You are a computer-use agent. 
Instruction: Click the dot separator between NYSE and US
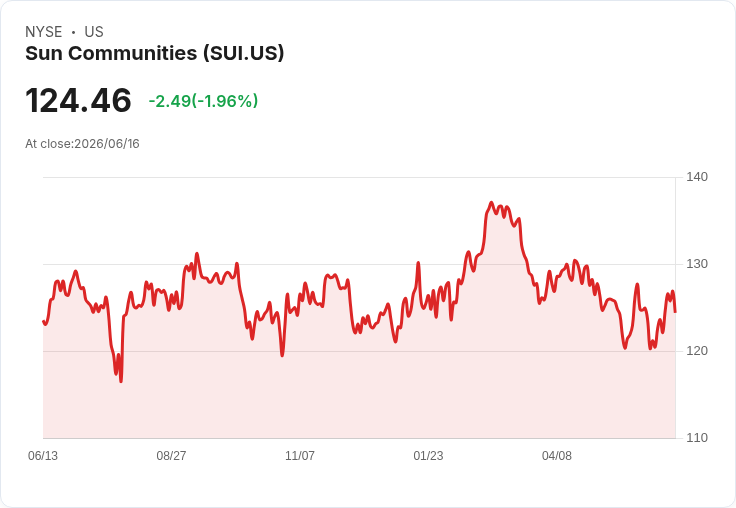73,32
